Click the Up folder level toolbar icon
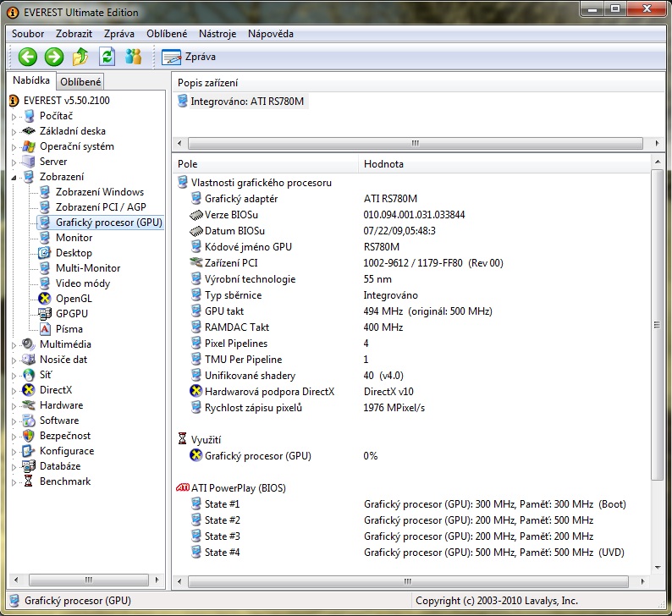This screenshot has height=616, width=672. (80, 57)
